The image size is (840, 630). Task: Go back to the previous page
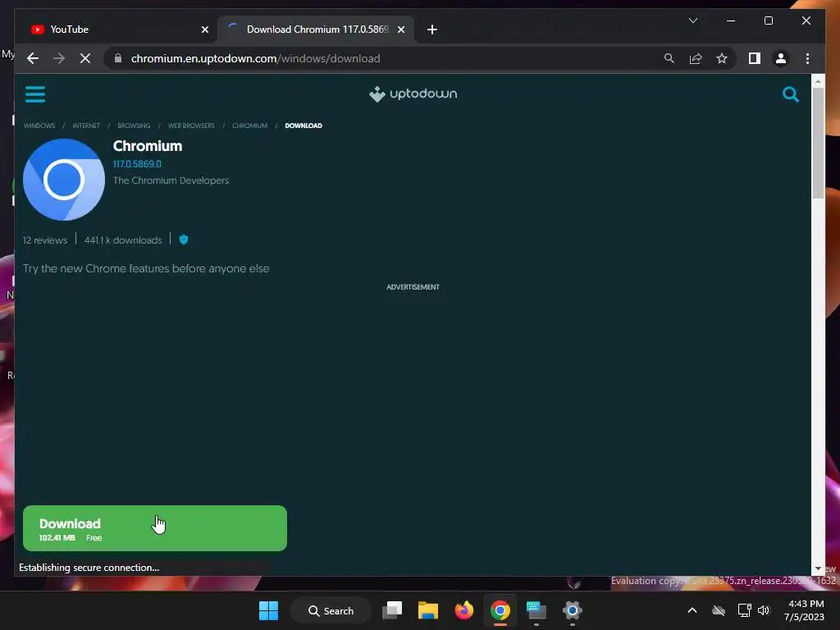click(x=33, y=58)
